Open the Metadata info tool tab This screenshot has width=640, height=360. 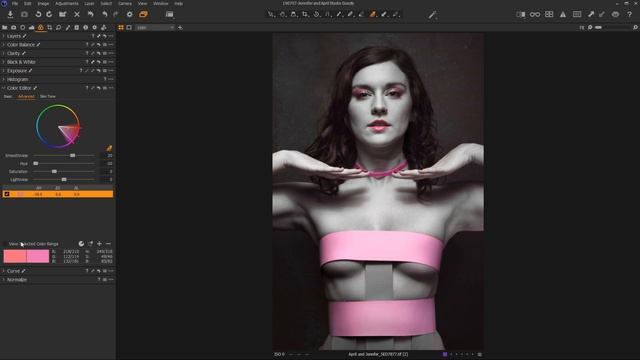pyautogui.click(x=85, y=27)
